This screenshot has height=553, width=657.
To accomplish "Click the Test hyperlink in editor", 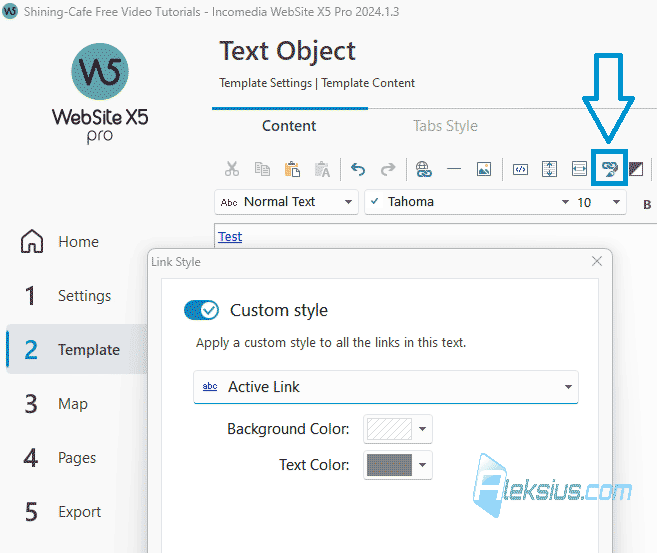I will (x=230, y=237).
